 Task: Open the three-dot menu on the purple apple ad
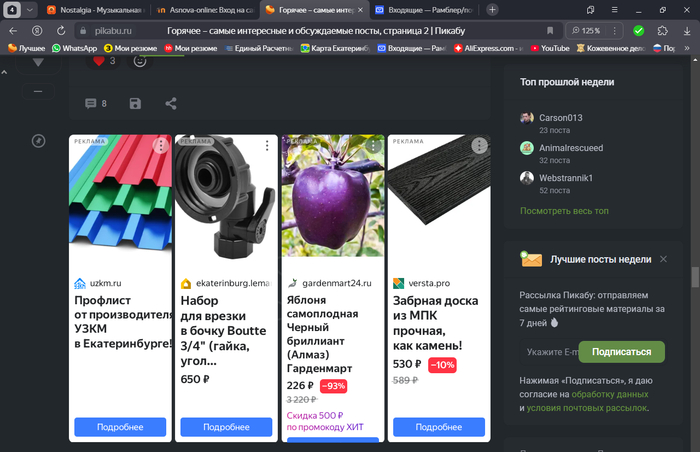[373, 146]
